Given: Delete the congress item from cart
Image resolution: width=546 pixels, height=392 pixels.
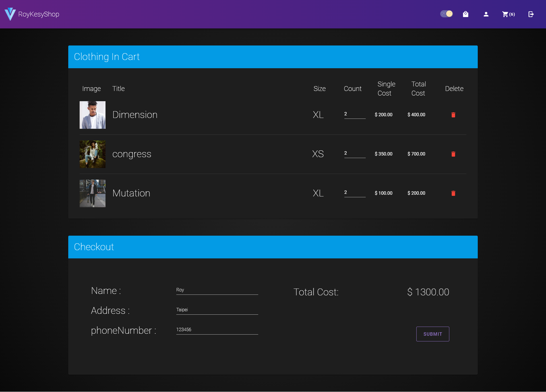Looking at the screenshot, I should click(x=453, y=154).
